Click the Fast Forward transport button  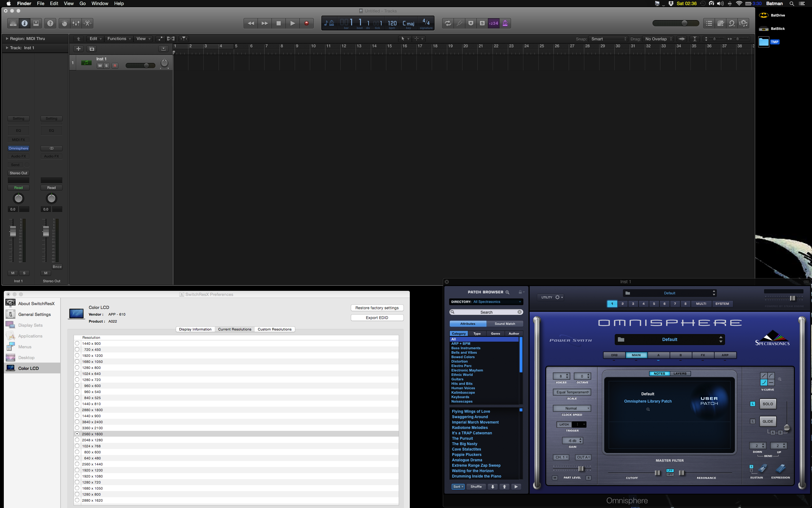pyautogui.click(x=265, y=23)
